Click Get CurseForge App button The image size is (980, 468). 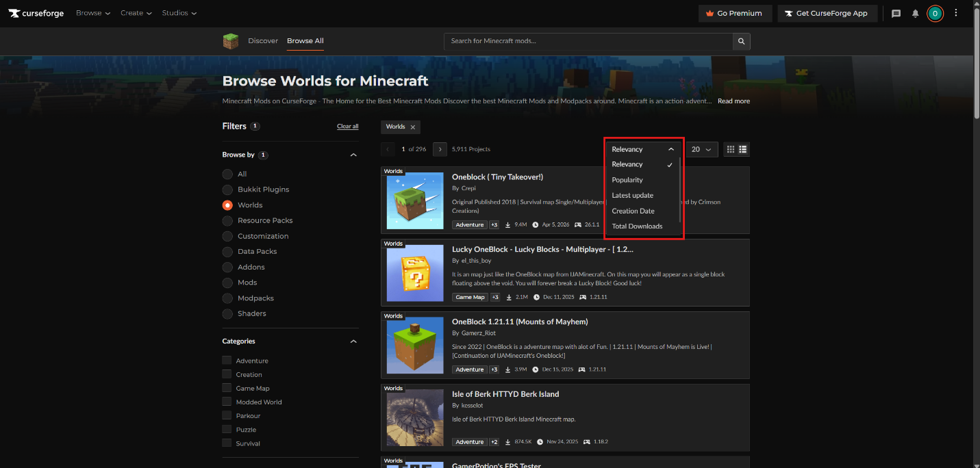coord(827,13)
